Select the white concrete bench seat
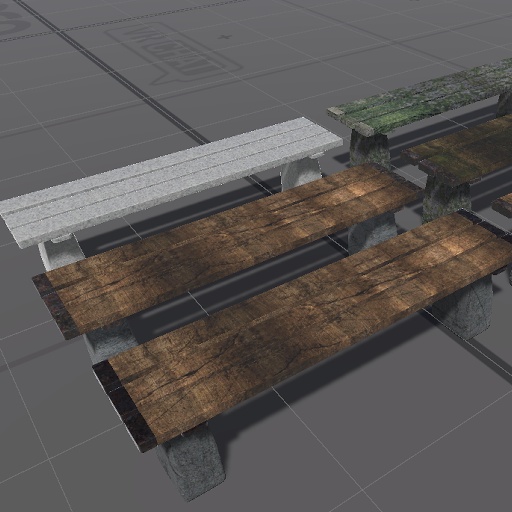Image resolution: width=512 pixels, height=512 pixels. pos(171,183)
